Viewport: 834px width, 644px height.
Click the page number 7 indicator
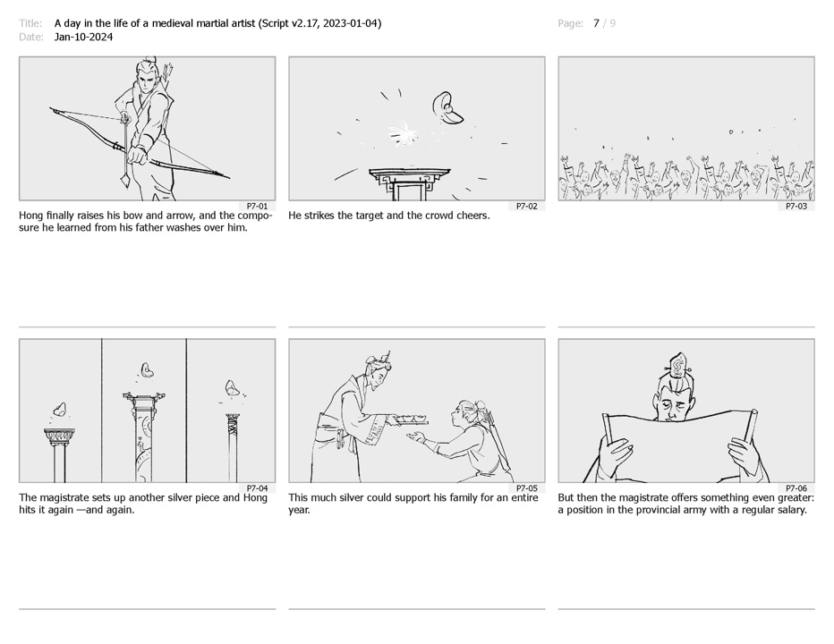pos(596,23)
